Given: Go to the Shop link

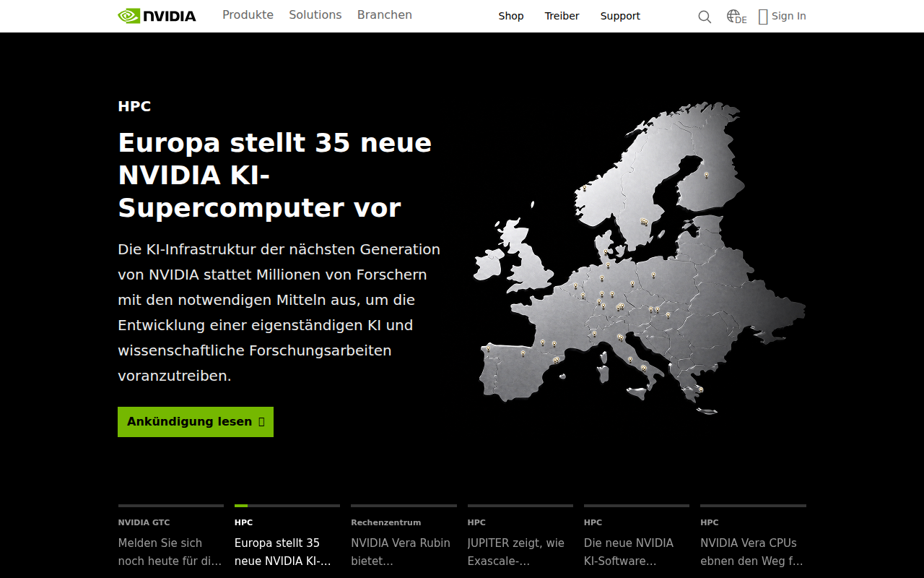Looking at the screenshot, I should pyautogui.click(x=511, y=16).
